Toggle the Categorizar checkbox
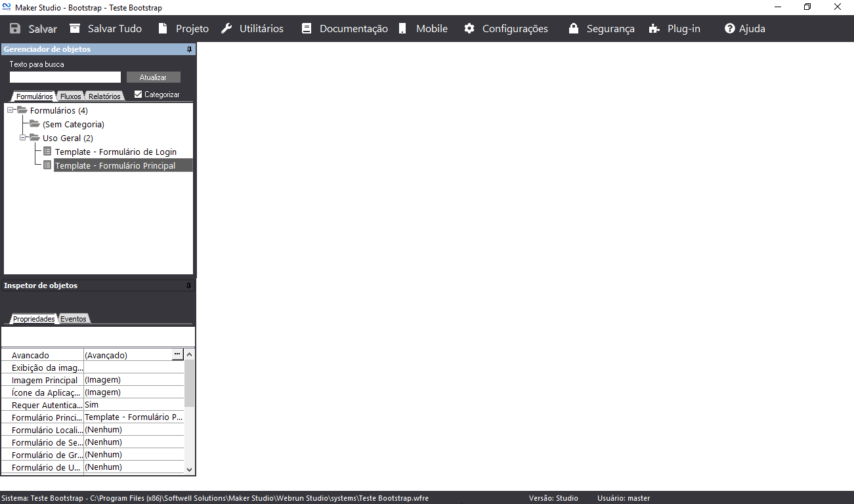The image size is (854, 504). (x=138, y=94)
